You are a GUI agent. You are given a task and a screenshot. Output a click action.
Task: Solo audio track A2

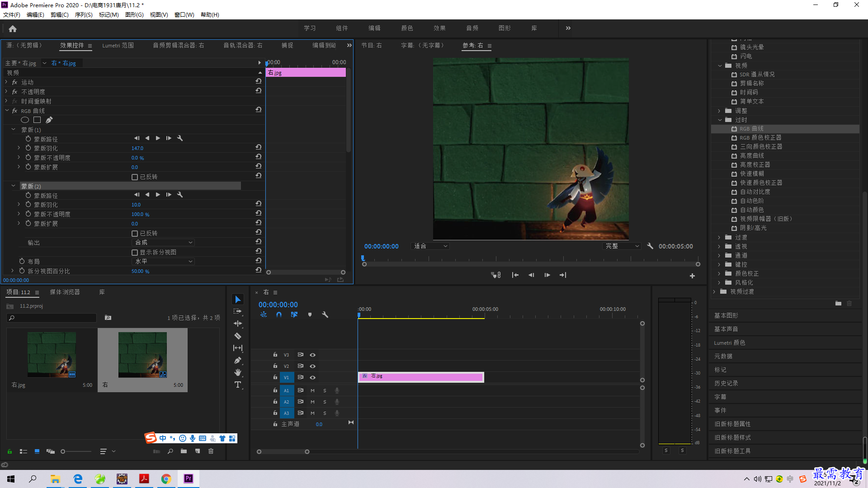[x=325, y=402]
